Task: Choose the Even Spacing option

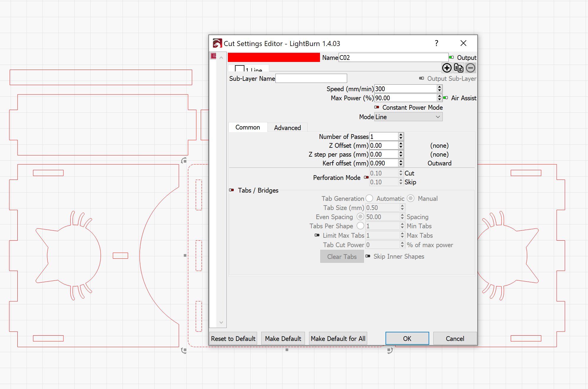Action: point(360,216)
